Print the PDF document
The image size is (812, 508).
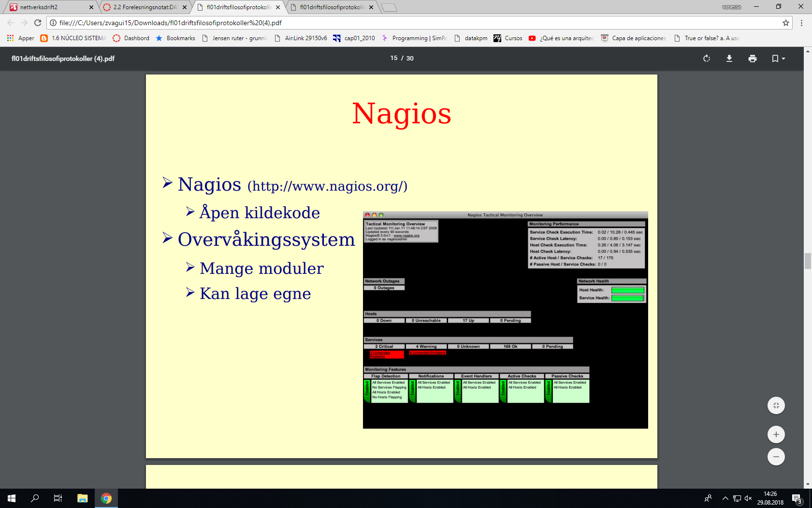[x=753, y=59]
